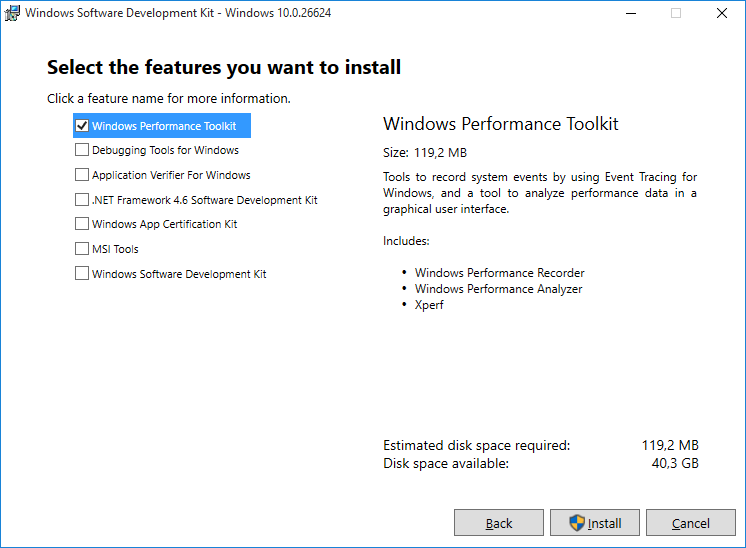Check the .NET Framework 4.6 SDK checkbox

click(x=82, y=199)
